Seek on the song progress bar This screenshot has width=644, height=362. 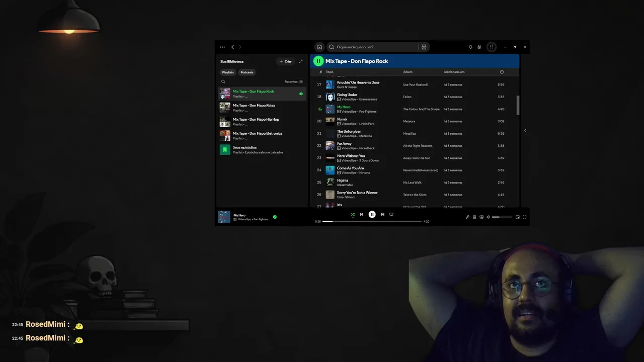(x=372, y=221)
